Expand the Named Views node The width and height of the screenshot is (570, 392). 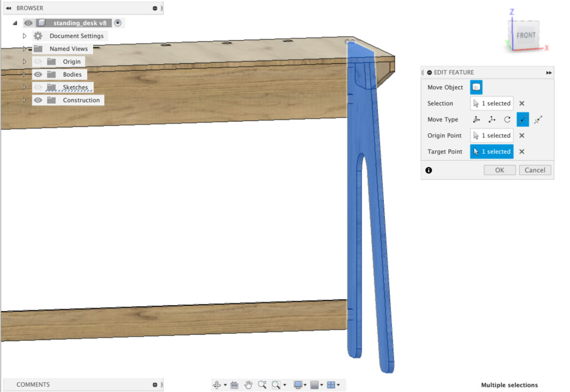[x=25, y=49]
